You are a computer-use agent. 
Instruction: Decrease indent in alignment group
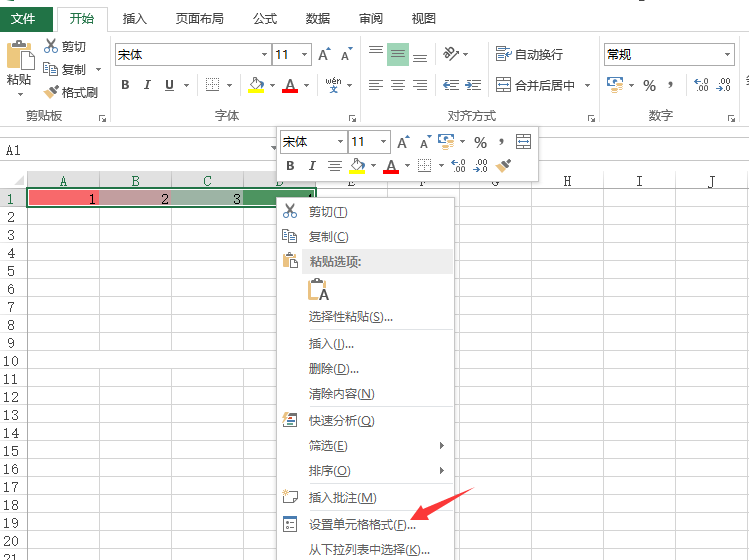click(451, 85)
